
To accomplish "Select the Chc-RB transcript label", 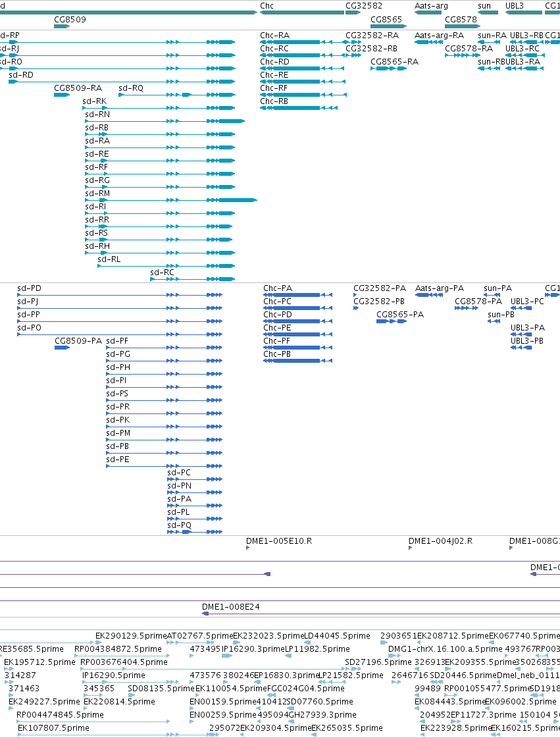I will pos(274,101).
